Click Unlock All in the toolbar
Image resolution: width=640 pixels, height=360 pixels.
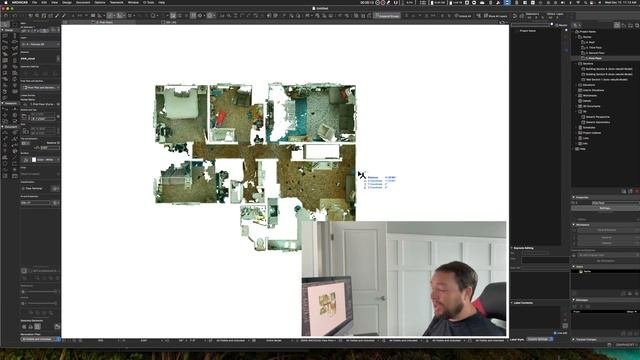[463, 16]
